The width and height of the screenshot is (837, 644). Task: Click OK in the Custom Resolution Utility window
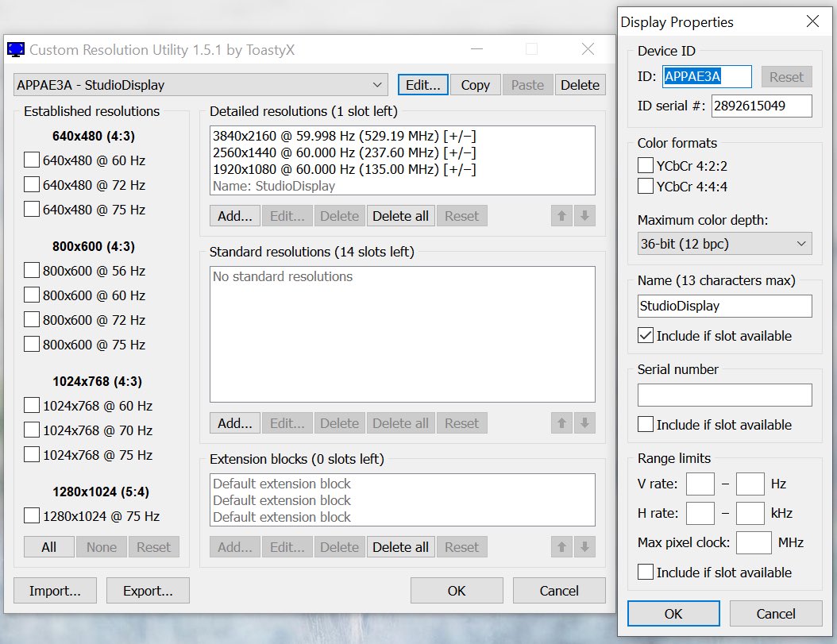pyautogui.click(x=457, y=591)
